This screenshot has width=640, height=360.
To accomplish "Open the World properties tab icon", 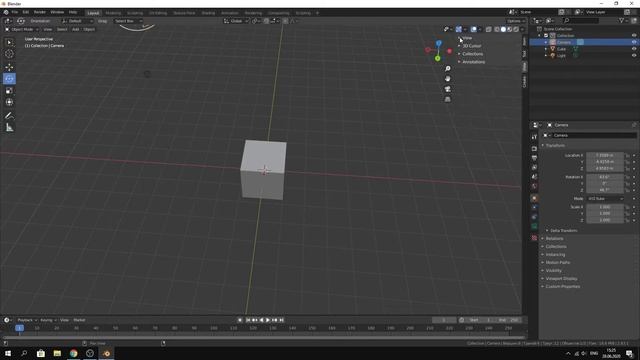I will 534,186.
